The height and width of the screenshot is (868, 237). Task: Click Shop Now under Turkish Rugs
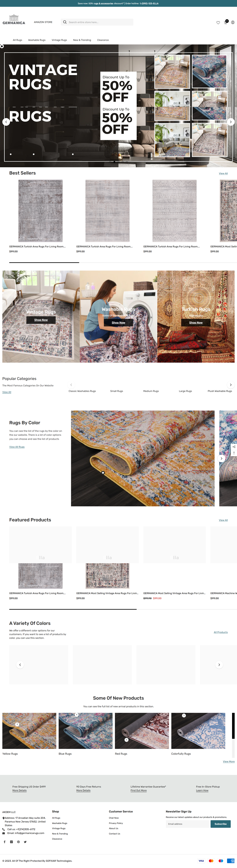(x=196, y=322)
